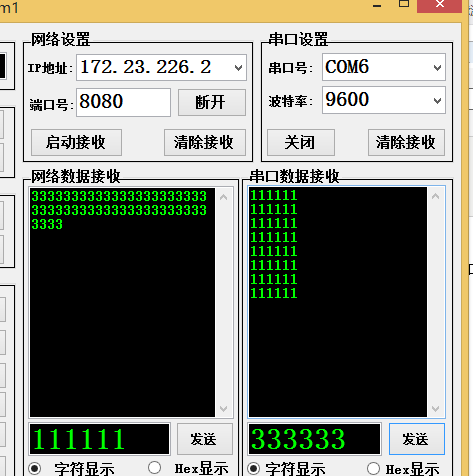Clear network receive with 清除接收 in 网络设置

(x=205, y=142)
